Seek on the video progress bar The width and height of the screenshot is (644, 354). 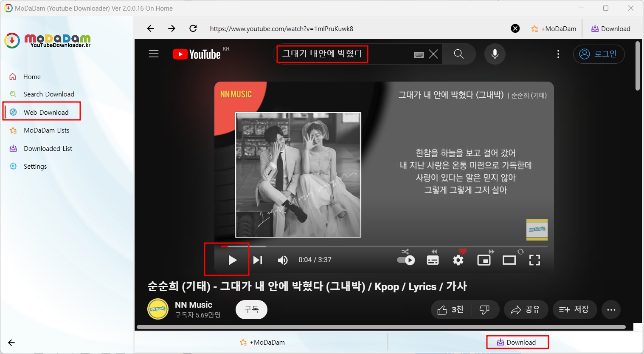click(x=384, y=246)
